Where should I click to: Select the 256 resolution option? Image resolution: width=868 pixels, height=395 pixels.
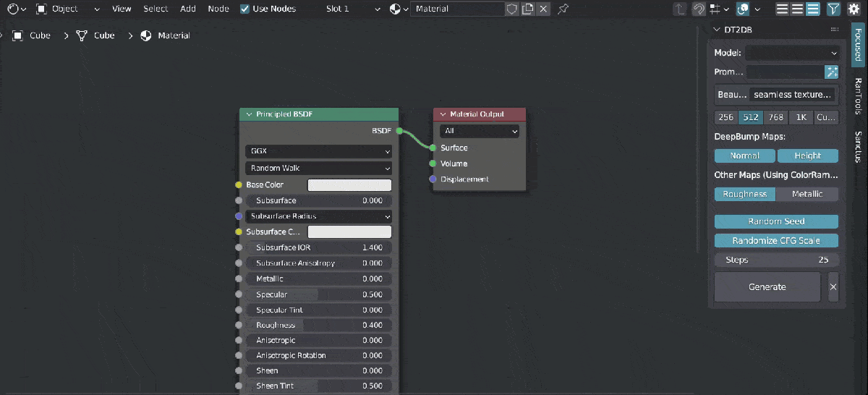(x=726, y=117)
